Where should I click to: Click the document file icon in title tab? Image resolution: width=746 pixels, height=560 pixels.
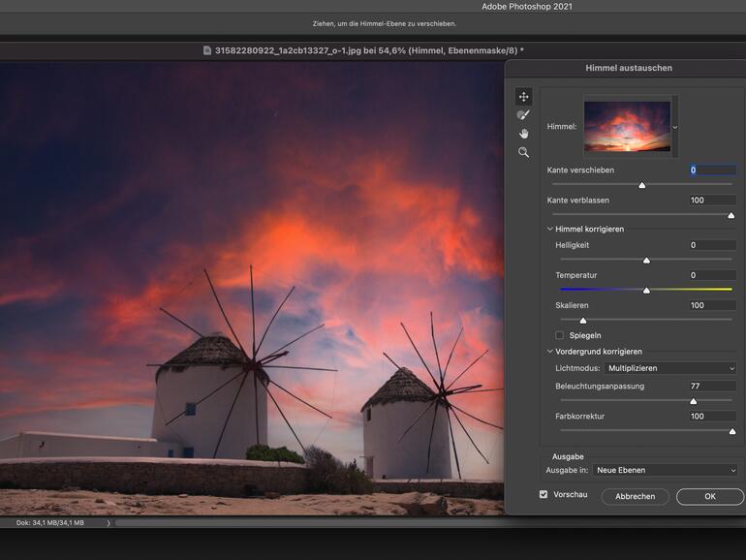pos(207,50)
